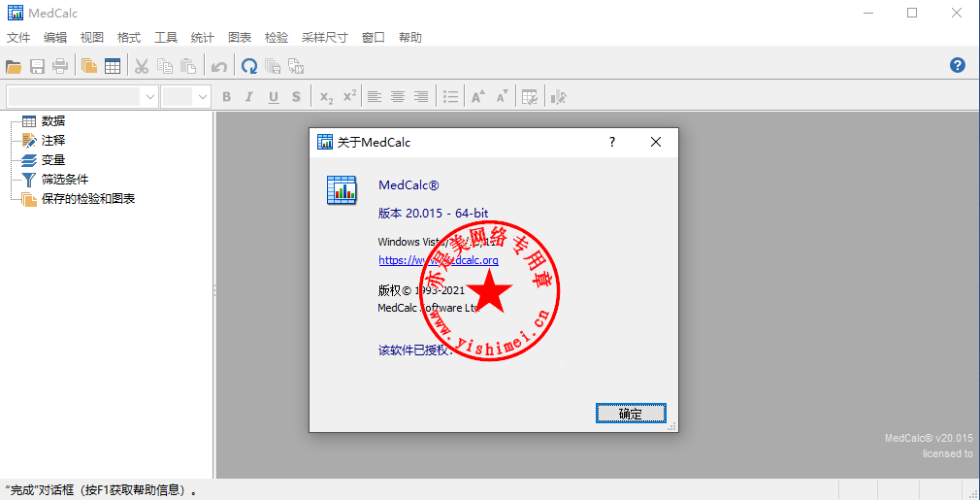Click the About dialog ? help button

(612, 142)
